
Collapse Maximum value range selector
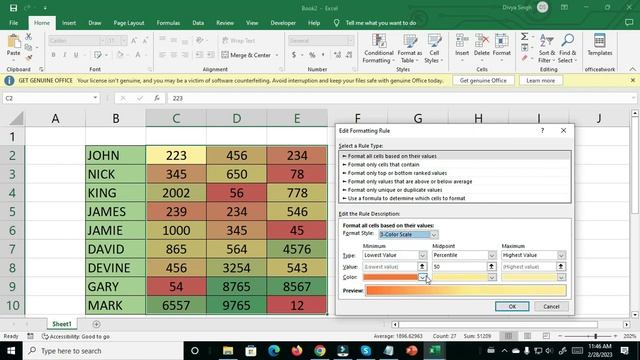click(561, 267)
